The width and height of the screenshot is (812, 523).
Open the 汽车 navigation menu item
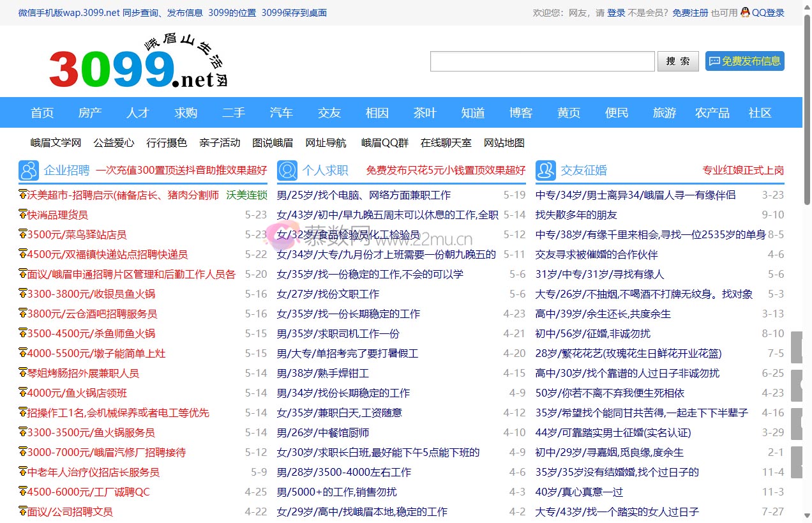(282, 112)
